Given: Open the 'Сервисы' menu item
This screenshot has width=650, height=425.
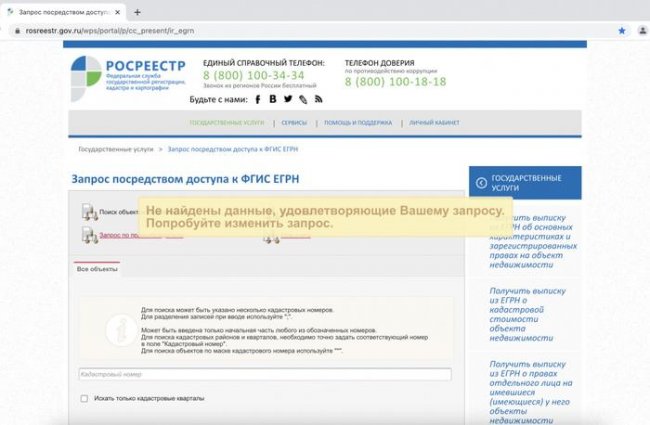Looking at the screenshot, I should 294,123.
